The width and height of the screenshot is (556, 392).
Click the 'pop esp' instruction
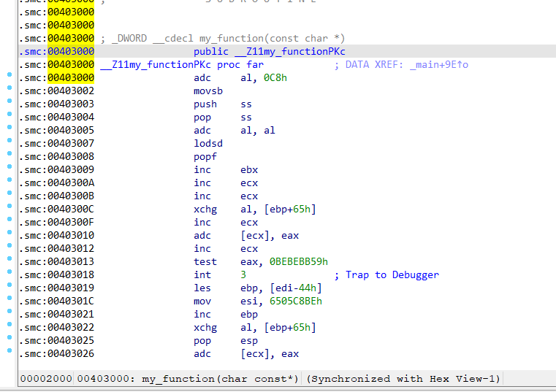[226, 340]
